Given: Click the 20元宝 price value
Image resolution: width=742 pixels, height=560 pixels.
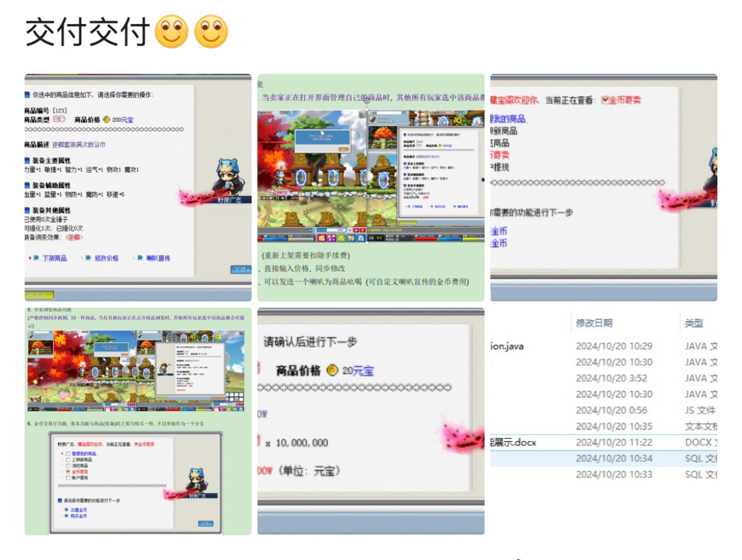Looking at the screenshot, I should (357, 370).
